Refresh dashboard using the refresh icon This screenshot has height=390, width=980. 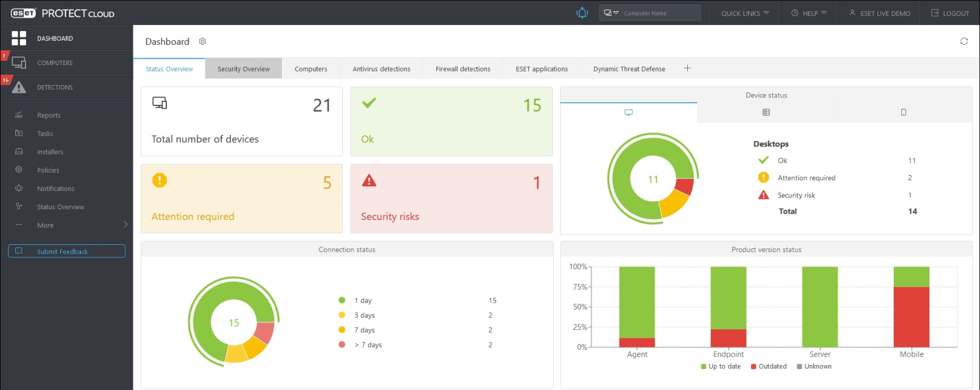(x=964, y=41)
